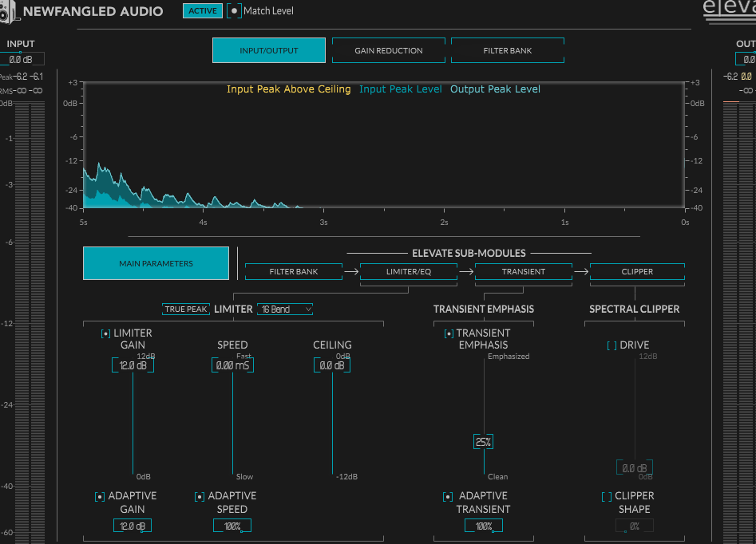The width and height of the screenshot is (756, 544).
Task: Toggle the TRUE PEAK button
Action: pos(186,309)
